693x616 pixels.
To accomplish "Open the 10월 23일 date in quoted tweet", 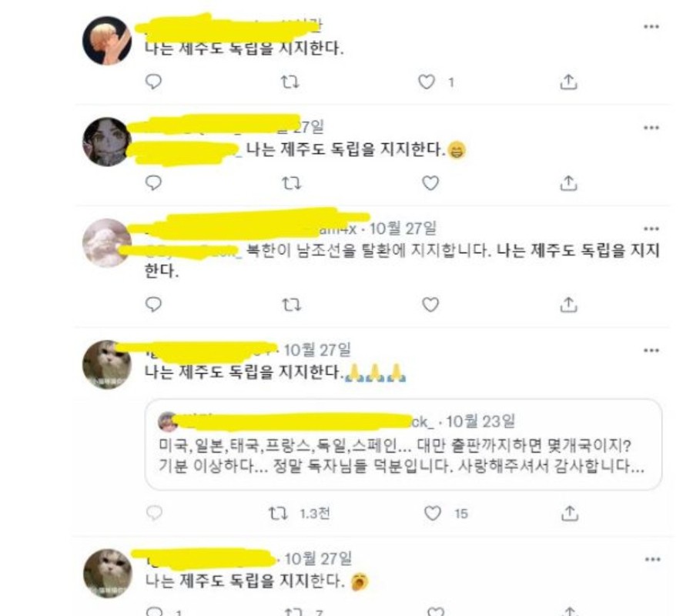I will (x=480, y=421).
